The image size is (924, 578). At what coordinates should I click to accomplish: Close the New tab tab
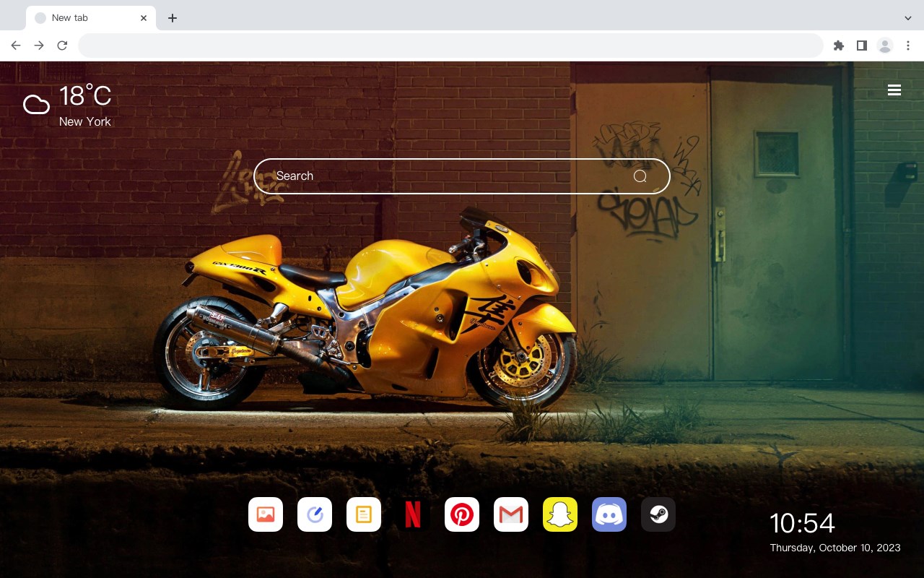[x=144, y=18]
